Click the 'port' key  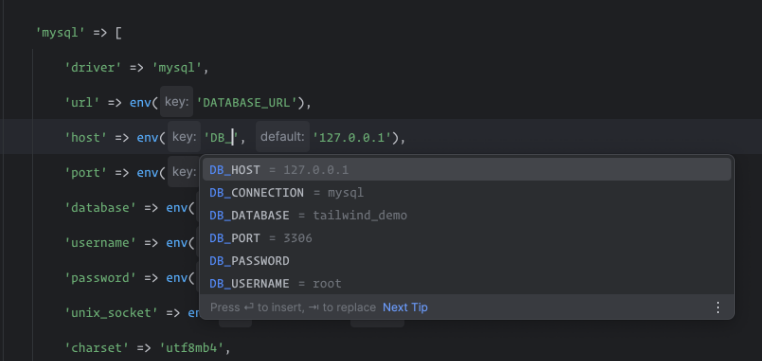click(86, 172)
